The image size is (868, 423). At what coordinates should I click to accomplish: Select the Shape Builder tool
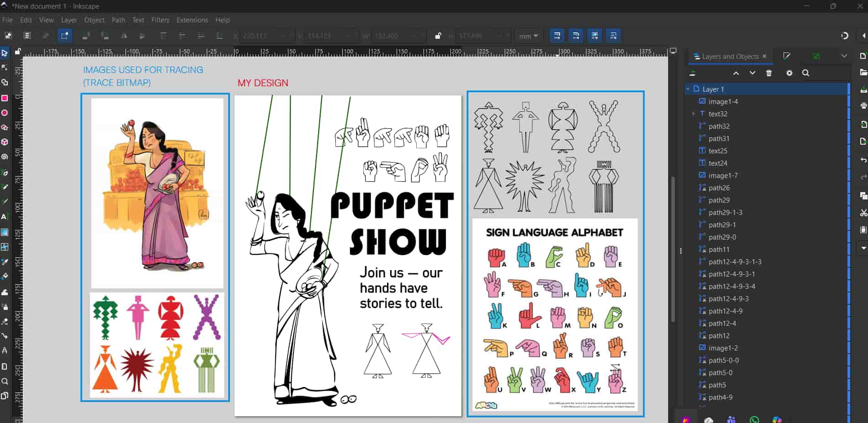click(x=5, y=83)
